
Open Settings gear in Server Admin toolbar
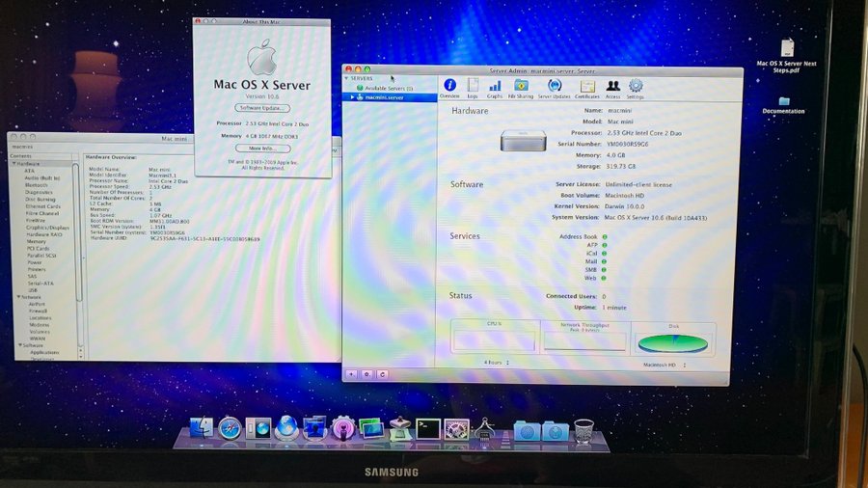coord(636,89)
